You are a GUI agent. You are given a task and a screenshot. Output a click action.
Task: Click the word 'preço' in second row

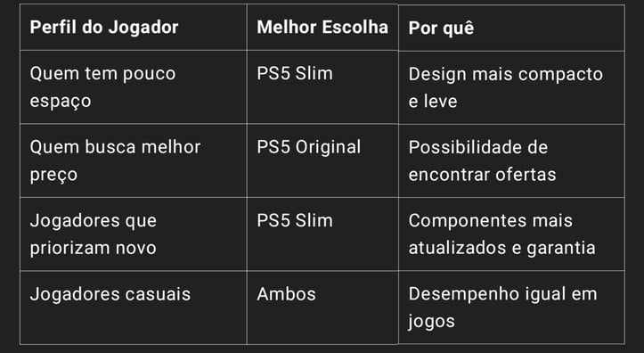click(53, 176)
